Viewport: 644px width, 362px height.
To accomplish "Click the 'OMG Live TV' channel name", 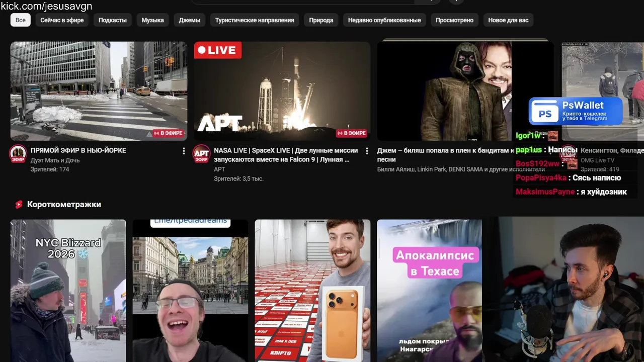I will pyautogui.click(x=597, y=160).
